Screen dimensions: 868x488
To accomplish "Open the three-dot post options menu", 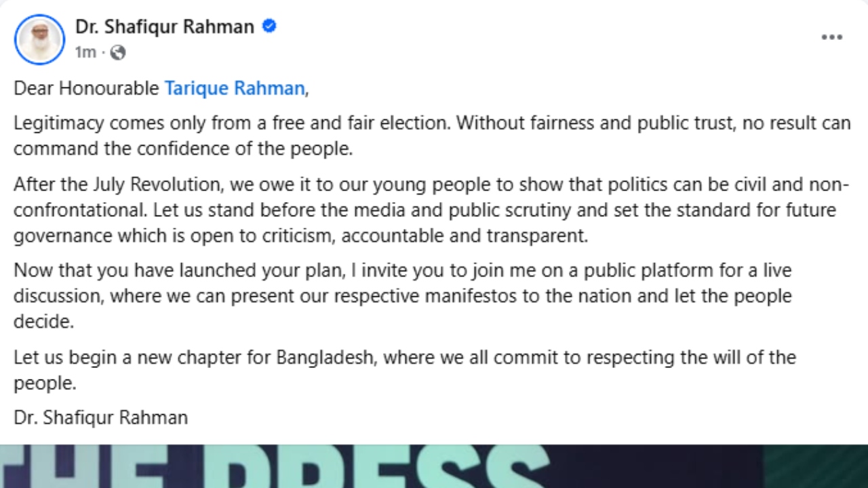I will [x=831, y=37].
